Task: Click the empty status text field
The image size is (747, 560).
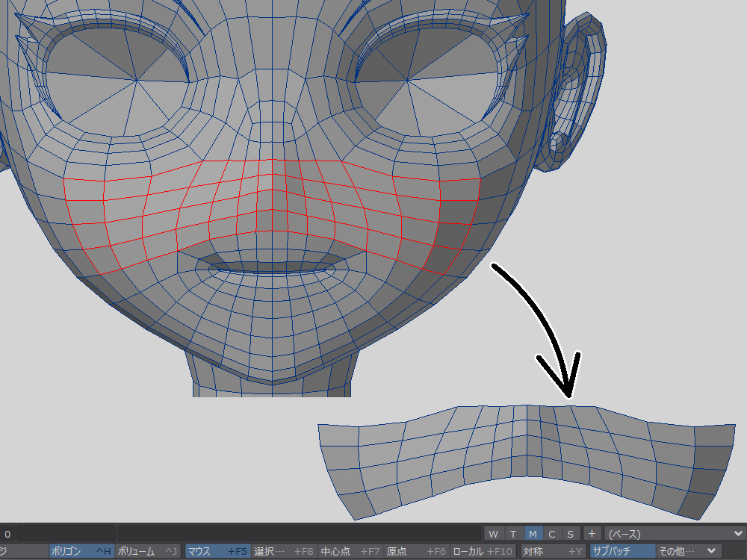Action: 66,534
